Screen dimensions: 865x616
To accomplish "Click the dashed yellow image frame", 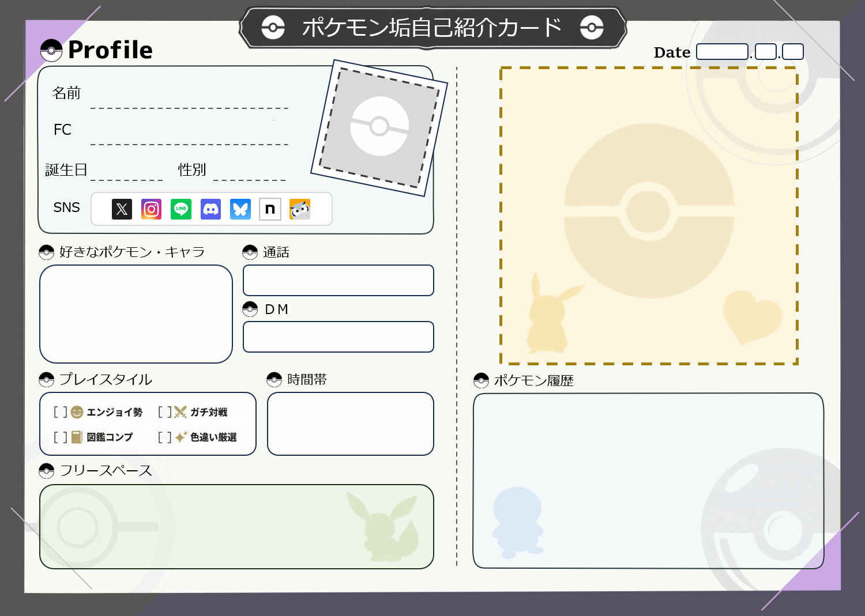I will click(x=649, y=216).
